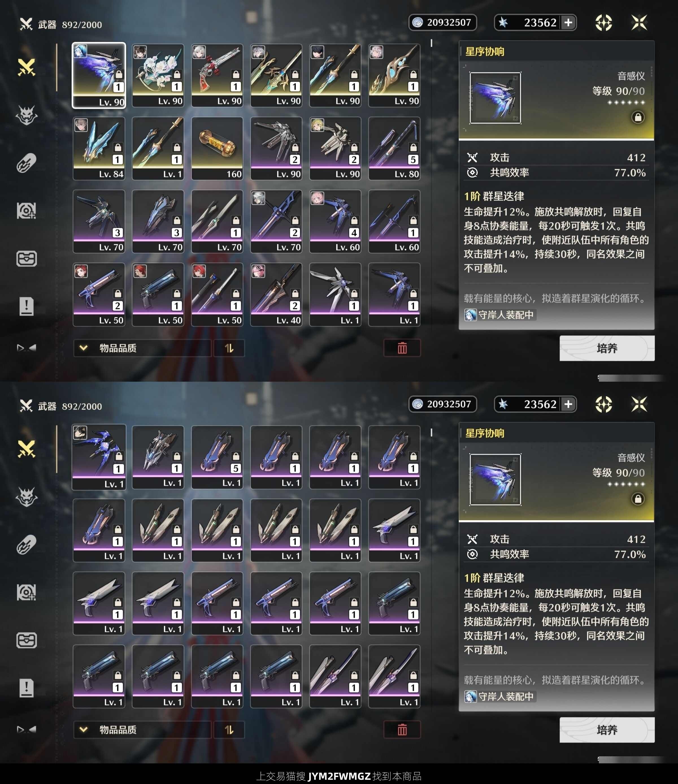Click the upper weapon list scrollbar handle
The image size is (678, 784).
(x=431, y=43)
